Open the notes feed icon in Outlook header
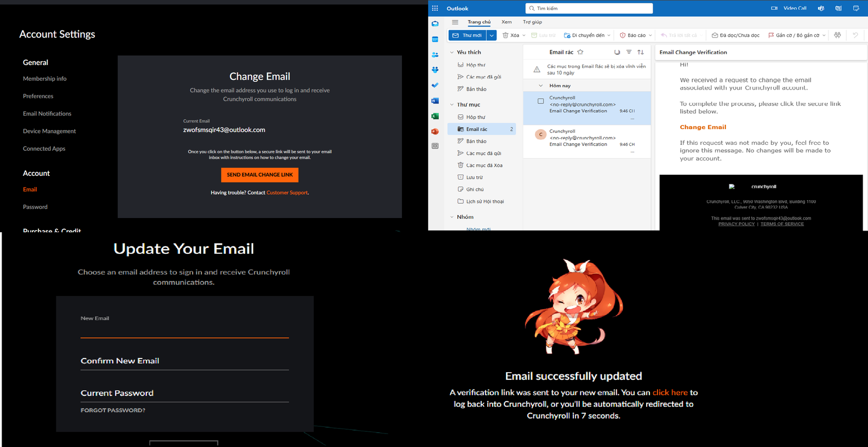Screen dimensions: 868x447 coord(839,8)
